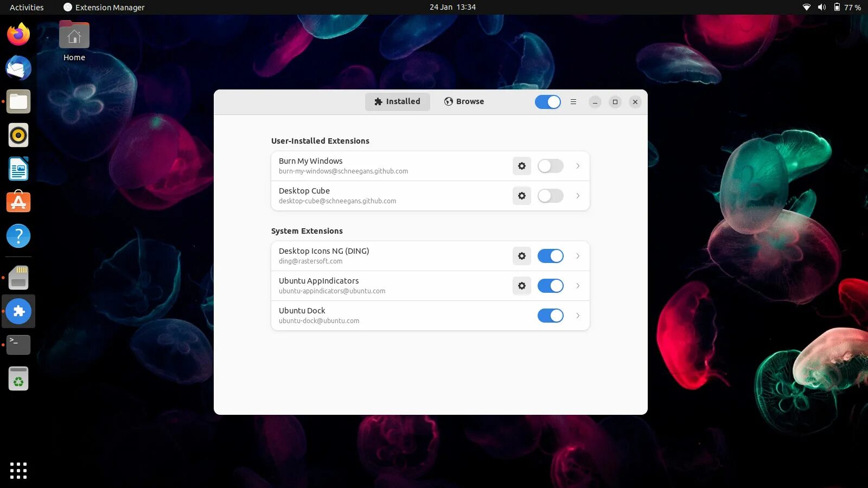Open LibreOffice Writer from the dock
The height and width of the screenshot is (488, 868).
(x=18, y=169)
